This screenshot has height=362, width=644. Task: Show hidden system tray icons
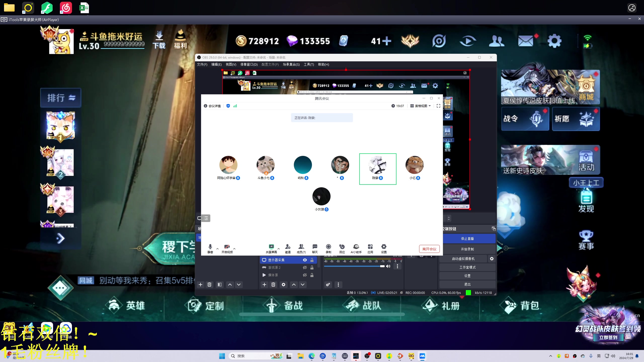click(551, 356)
